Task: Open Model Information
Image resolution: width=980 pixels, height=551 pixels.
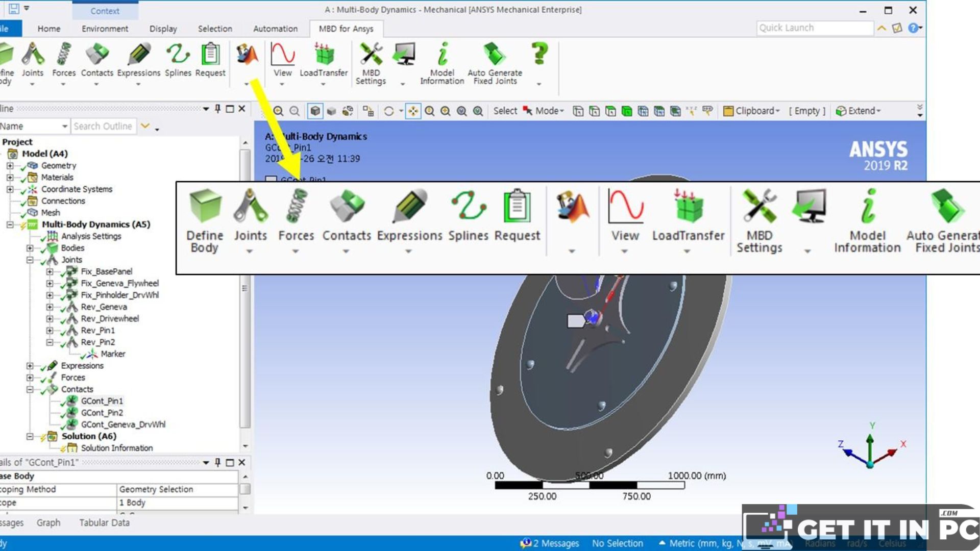Action: (442, 63)
